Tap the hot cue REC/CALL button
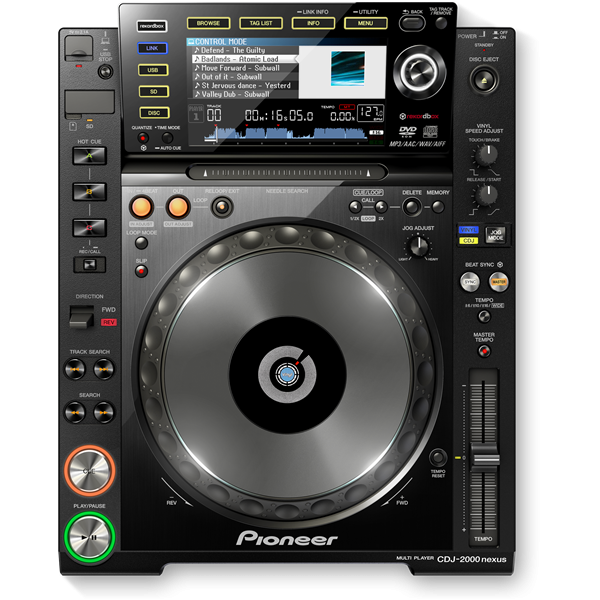600x600 pixels. pos(90,264)
